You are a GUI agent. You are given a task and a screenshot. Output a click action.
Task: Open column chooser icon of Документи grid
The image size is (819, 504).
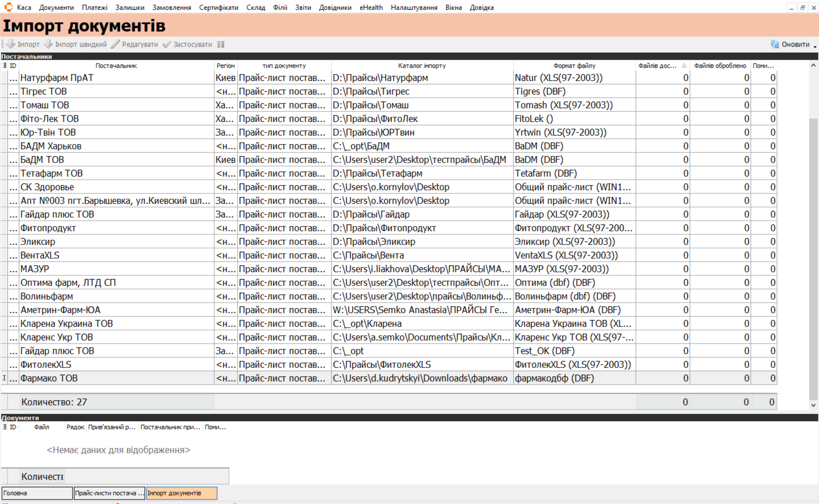point(5,427)
